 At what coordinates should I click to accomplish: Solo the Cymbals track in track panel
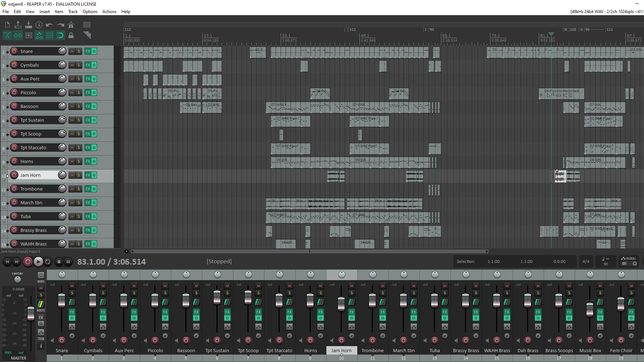pyautogui.click(x=79, y=65)
